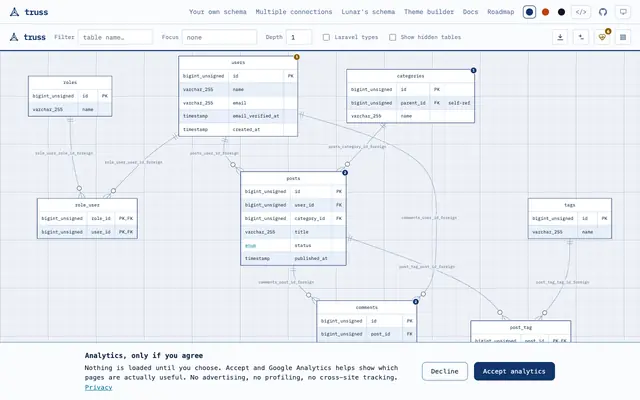Click the blue badge on categories table
This screenshot has height=400, width=640.
coord(473,70)
